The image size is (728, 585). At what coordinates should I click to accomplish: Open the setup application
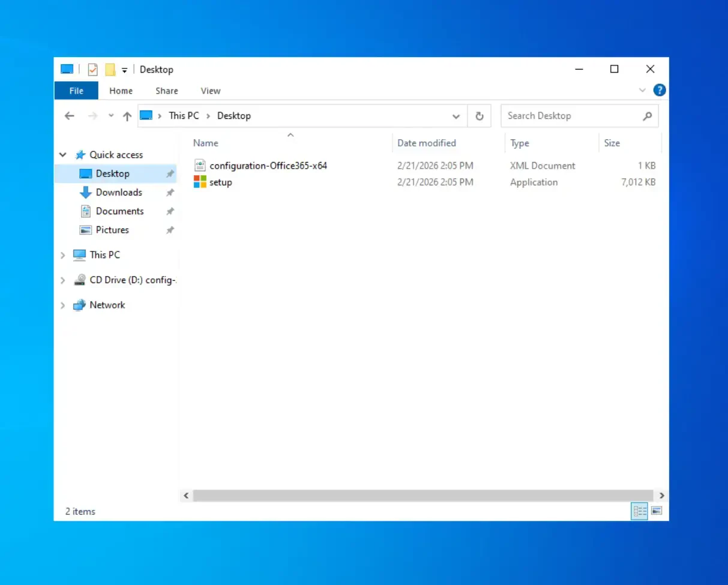pos(220,182)
